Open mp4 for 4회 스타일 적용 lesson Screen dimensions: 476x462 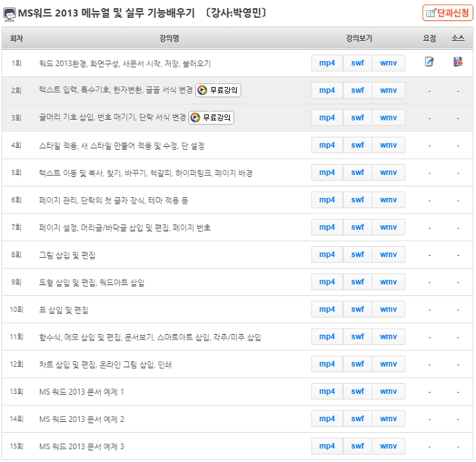327,145
